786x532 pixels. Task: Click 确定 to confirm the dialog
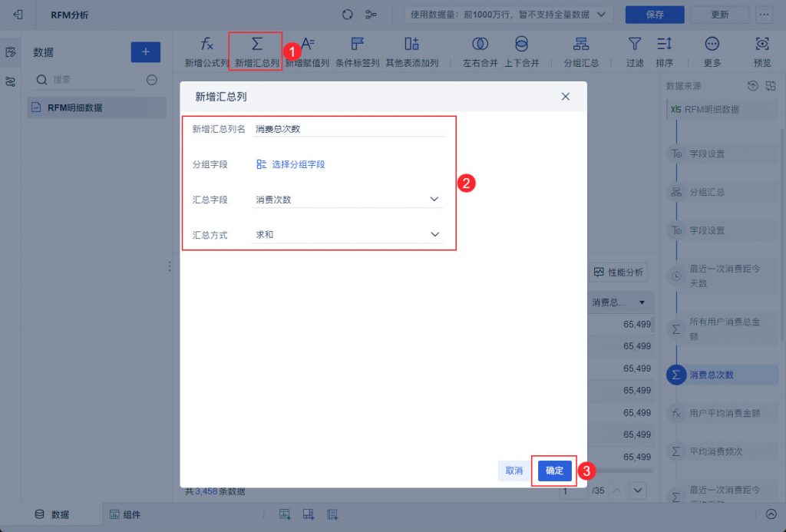pos(554,471)
